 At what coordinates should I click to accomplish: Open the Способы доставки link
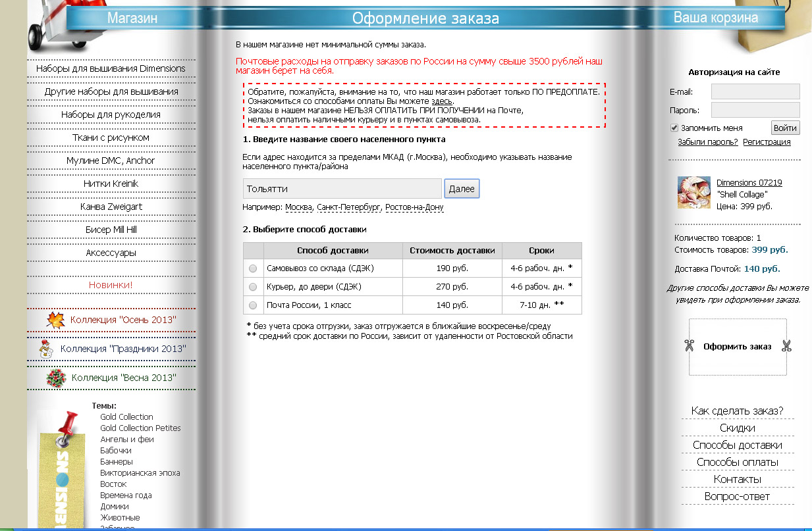pyautogui.click(x=737, y=445)
